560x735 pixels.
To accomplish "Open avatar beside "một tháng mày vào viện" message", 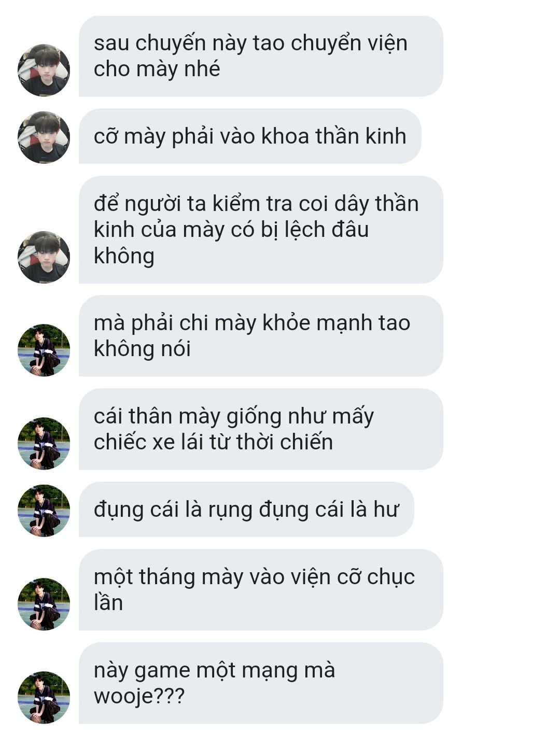I will coord(44,604).
